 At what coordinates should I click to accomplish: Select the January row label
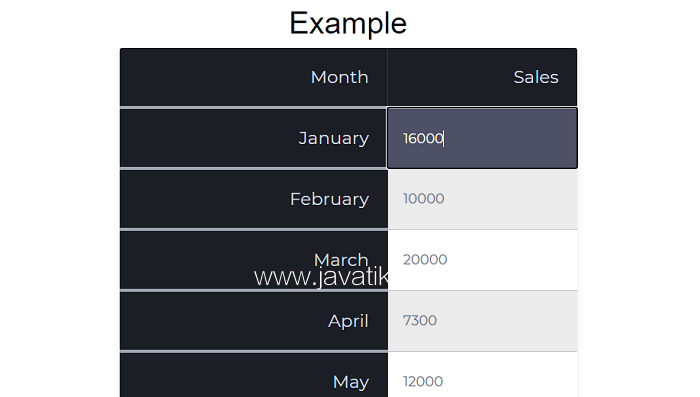tap(334, 138)
